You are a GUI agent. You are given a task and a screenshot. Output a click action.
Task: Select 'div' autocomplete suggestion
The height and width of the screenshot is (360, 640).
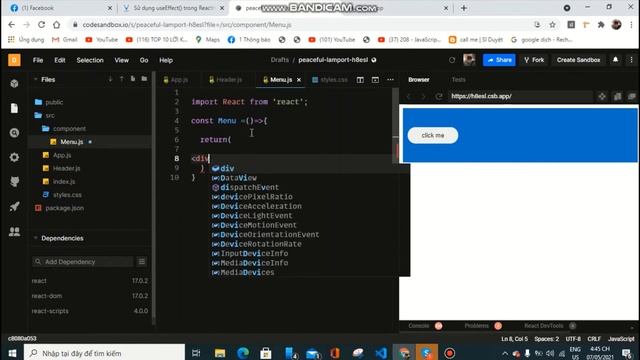311,168
